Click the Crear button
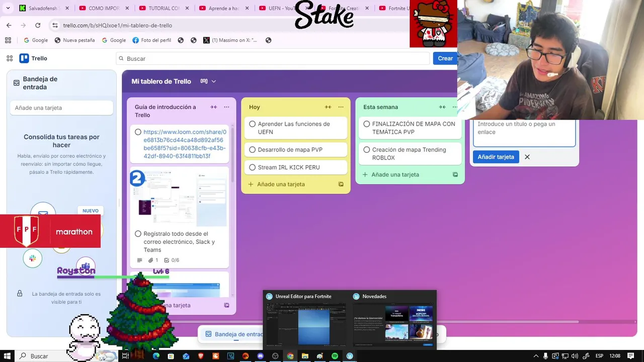The image size is (644, 362). pyautogui.click(x=445, y=58)
